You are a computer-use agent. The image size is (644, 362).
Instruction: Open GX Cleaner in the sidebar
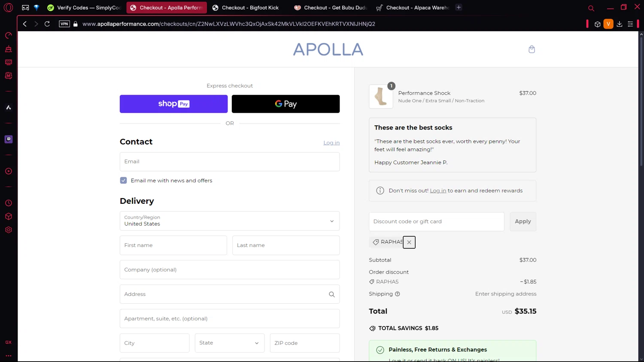click(9, 49)
